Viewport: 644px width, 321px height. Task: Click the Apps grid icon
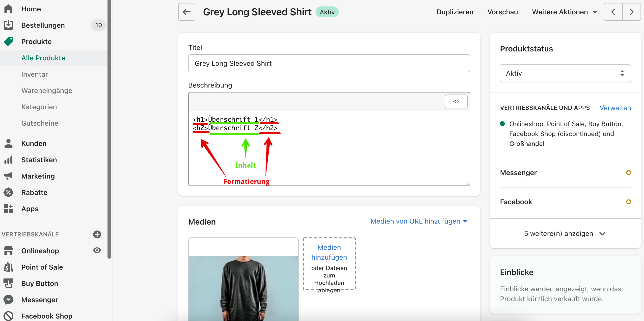tap(8, 209)
